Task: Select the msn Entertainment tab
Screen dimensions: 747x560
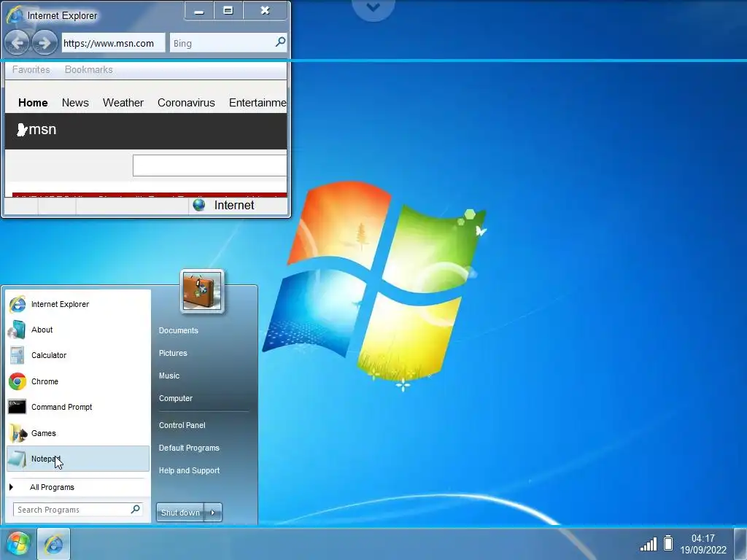Action: (x=258, y=102)
